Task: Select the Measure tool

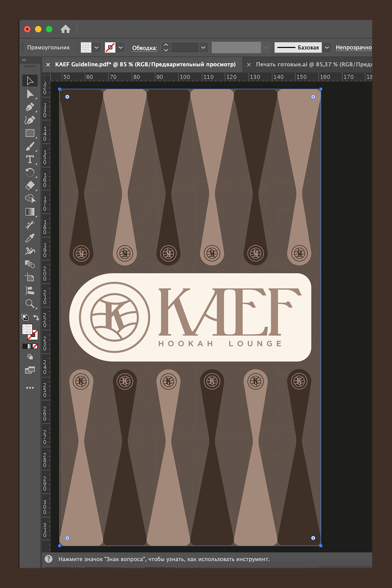Action: point(30,225)
